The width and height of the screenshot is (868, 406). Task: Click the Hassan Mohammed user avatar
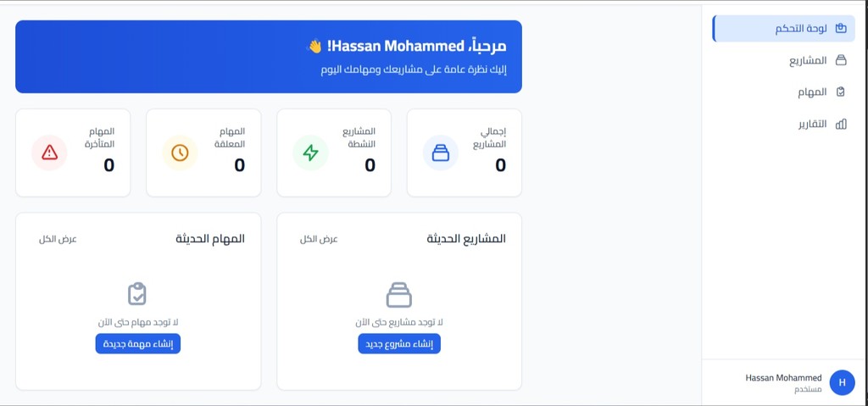coord(842,382)
